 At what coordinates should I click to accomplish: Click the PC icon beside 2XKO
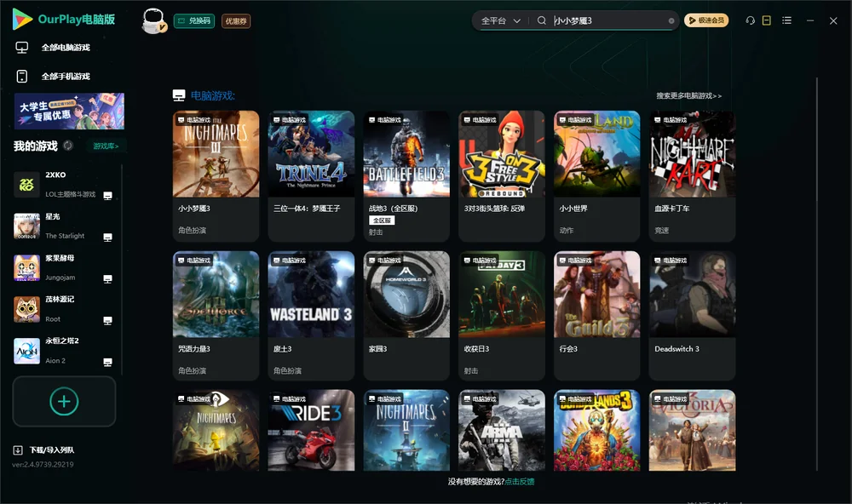tap(107, 196)
